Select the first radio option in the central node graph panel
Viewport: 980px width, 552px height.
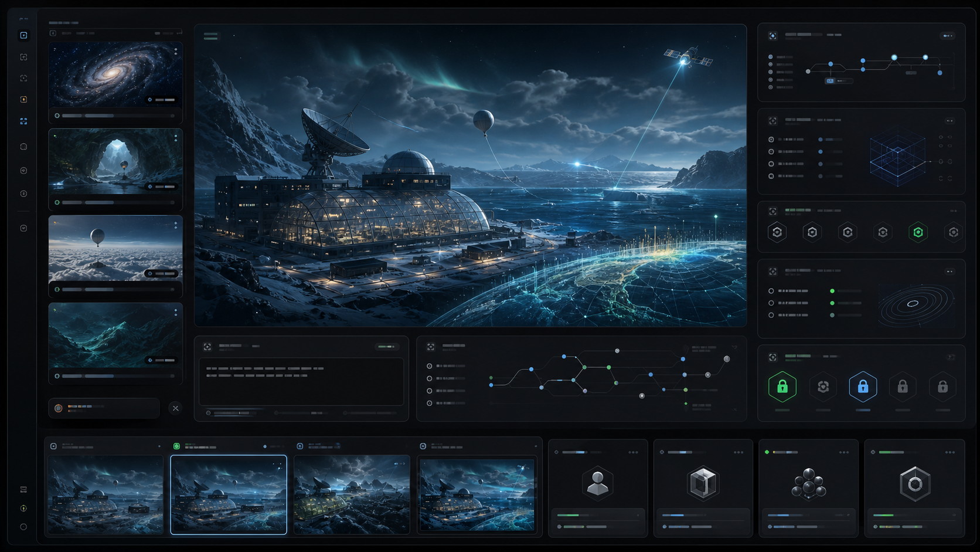[x=430, y=366]
